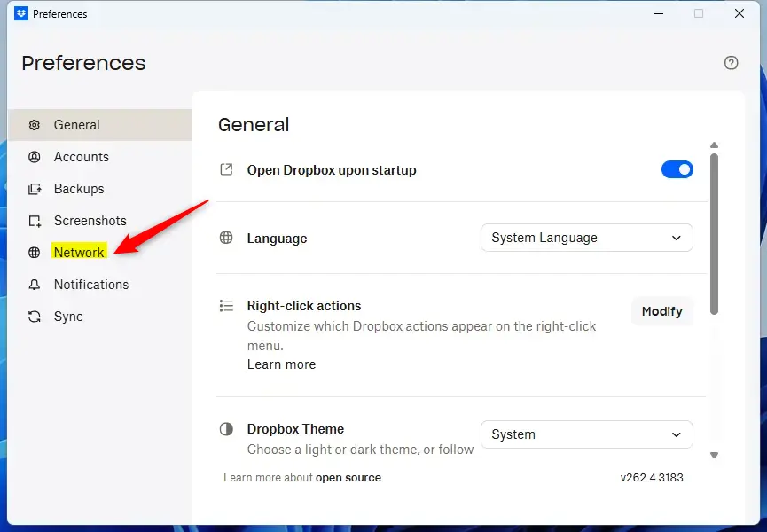Close the Preferences window
The width and height of the screenshot is (767, 532).
point(740,13)
